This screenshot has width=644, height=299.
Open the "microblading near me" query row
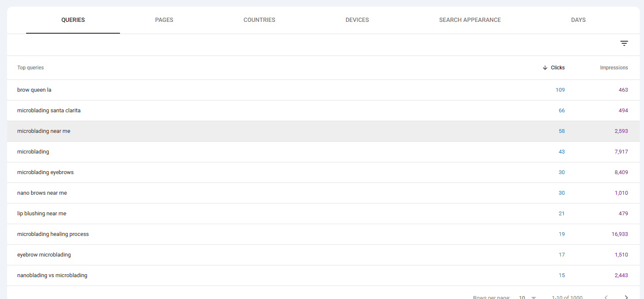[323, 131]
